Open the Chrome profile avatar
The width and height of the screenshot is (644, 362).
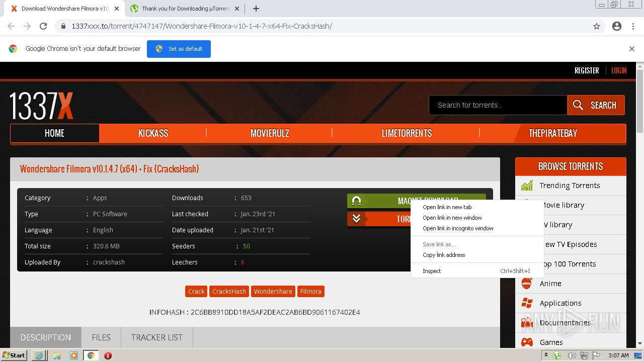[x=617, y=26]
